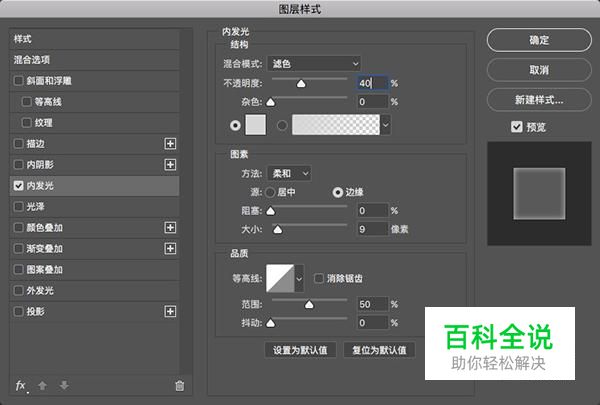The height and width of the screenshot is (405, 600).
Task: Click the 抖动 percentage input field
Action: click(x=373, y=323)
